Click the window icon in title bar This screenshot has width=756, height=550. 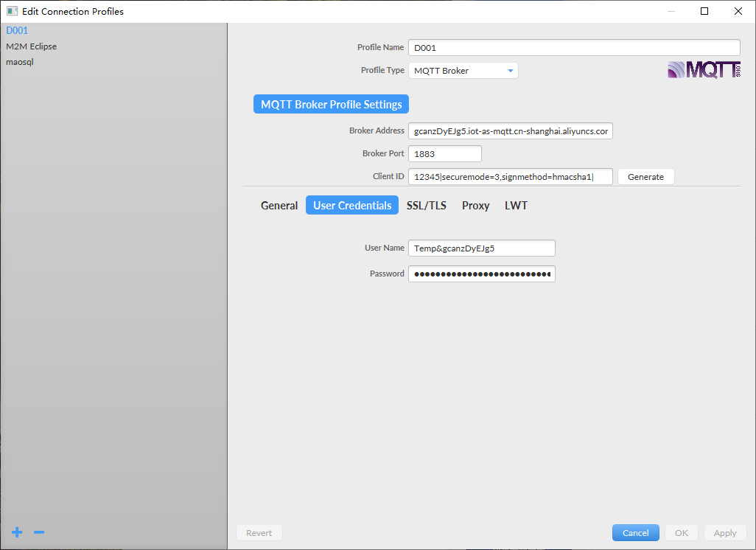pos(12,11)
